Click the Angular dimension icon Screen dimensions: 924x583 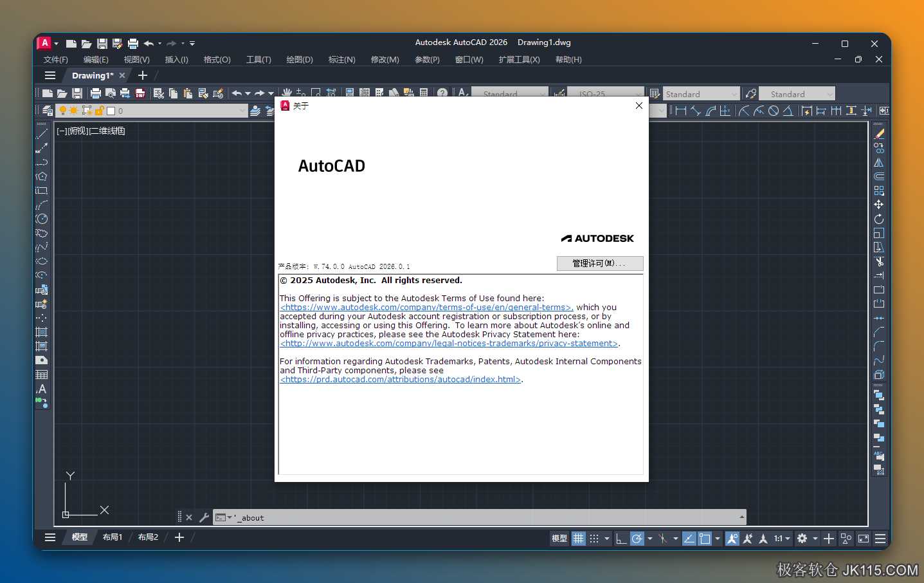[788, 111]
